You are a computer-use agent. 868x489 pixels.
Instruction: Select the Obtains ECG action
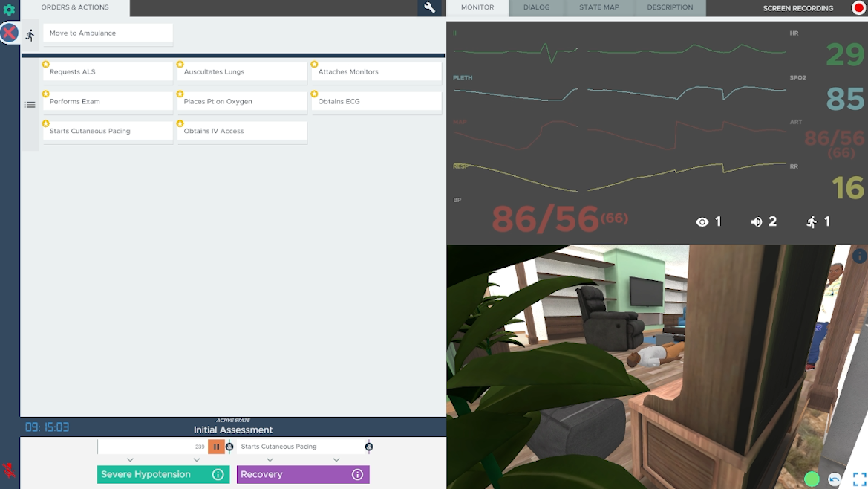pos(376,102)
